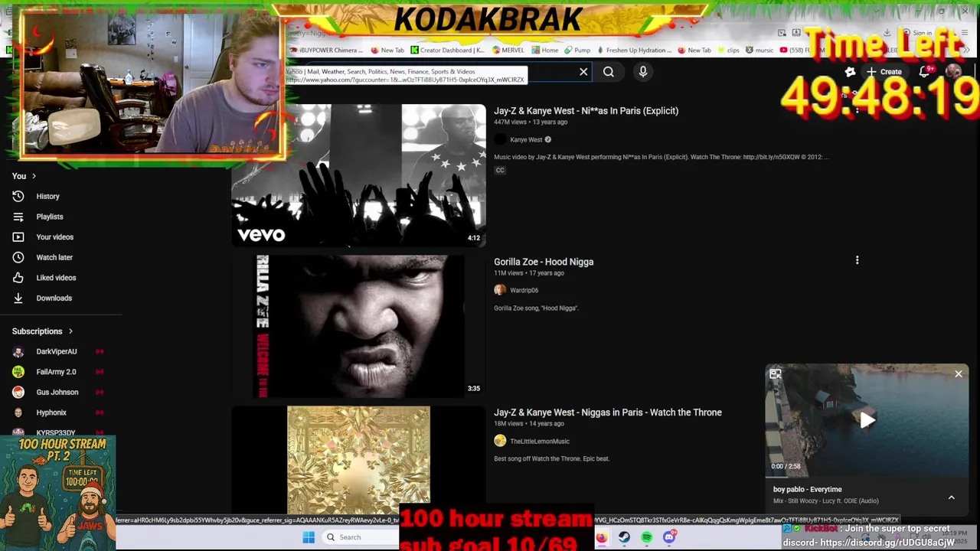
Task: Open Steam from the taskbar
Action: [x=624, y=537]
